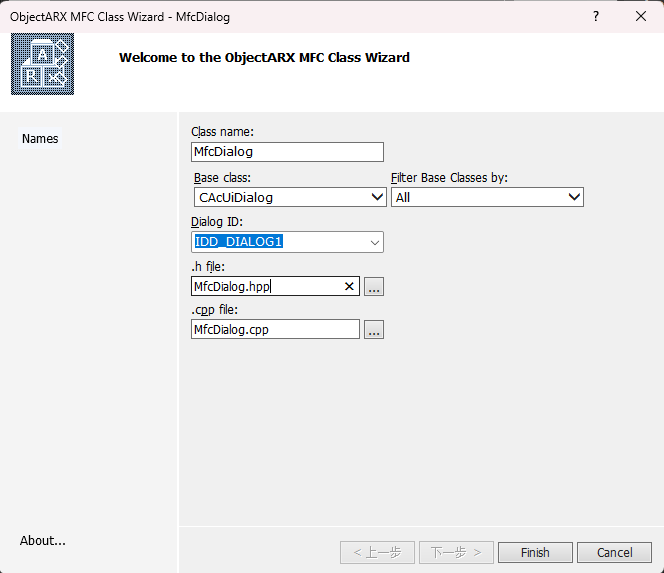Browse for the .h file location
The height and width of the screenshot is (573, 664).
pos(374,287)
